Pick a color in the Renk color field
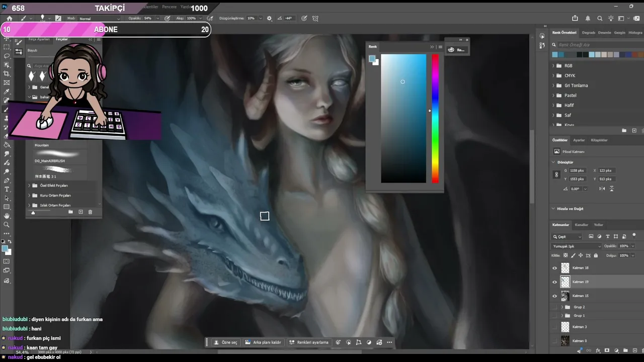 (x=404, y=119)
